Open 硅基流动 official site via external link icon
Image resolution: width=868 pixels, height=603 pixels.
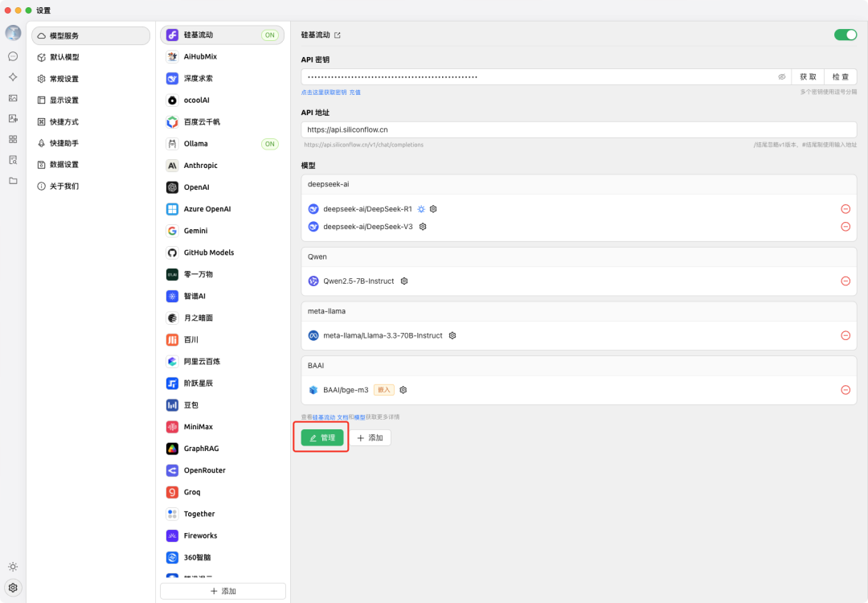point(337,35)
